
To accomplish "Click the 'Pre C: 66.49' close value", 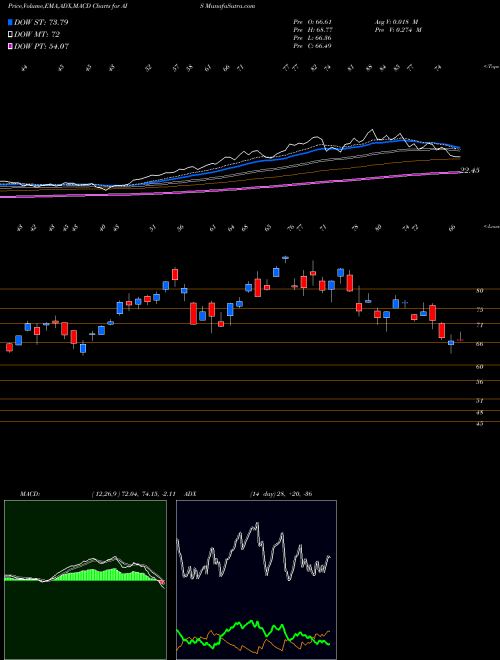I will [312, 46].
